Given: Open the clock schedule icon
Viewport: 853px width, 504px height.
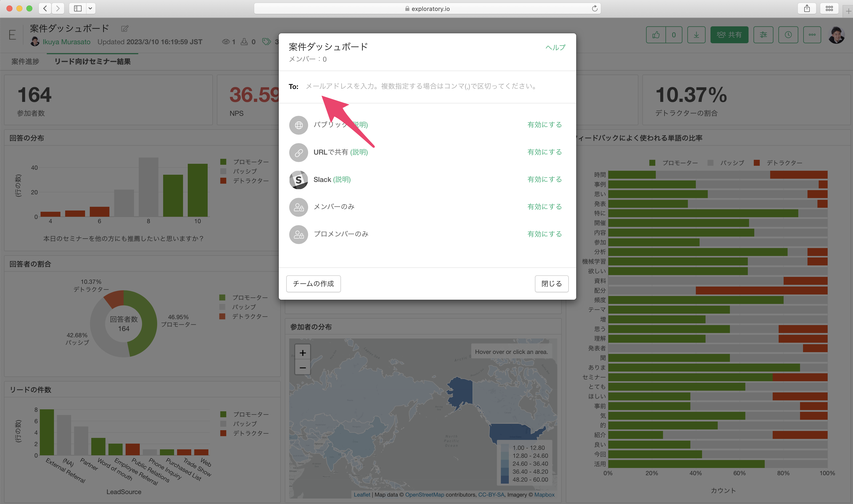Looking at the screenshot, I should coord(788,35).
